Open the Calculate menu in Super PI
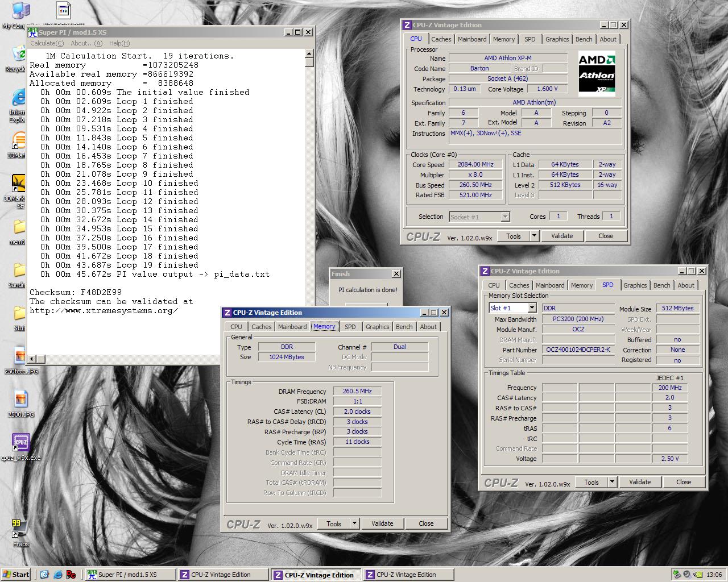Viewport: 728px width, 582px height. click(47, 43)
